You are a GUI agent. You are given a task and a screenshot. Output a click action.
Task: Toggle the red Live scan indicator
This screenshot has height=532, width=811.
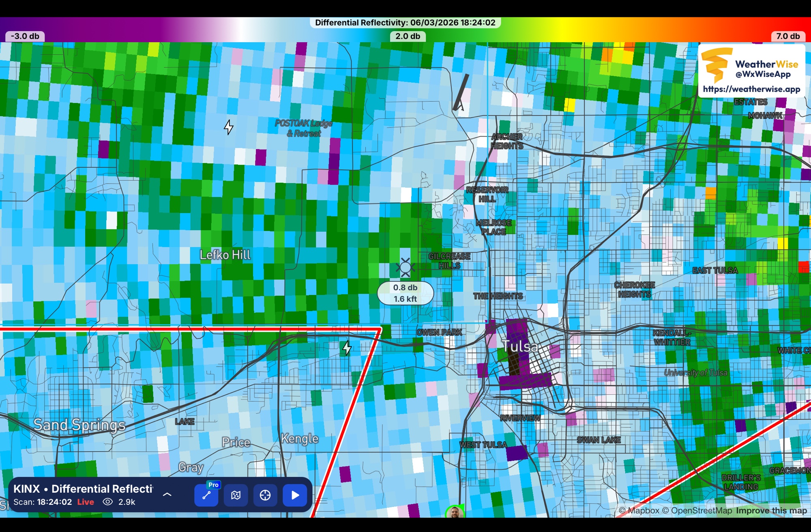86,502
